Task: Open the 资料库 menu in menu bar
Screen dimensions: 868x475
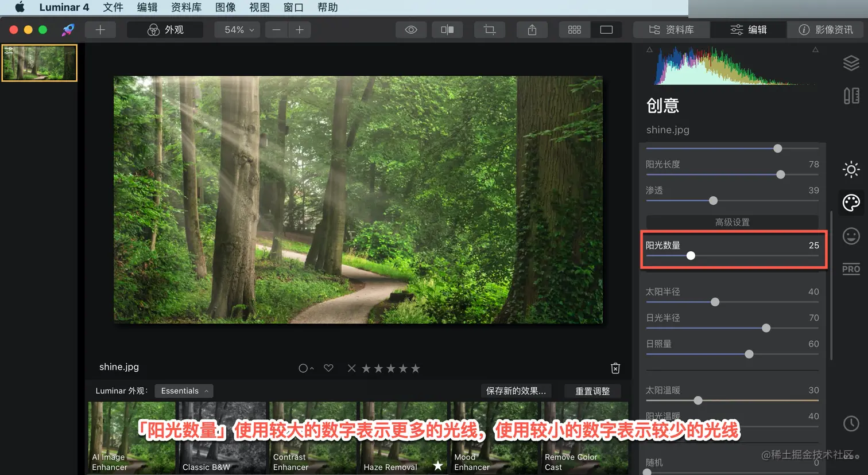Action: [186, 7]
